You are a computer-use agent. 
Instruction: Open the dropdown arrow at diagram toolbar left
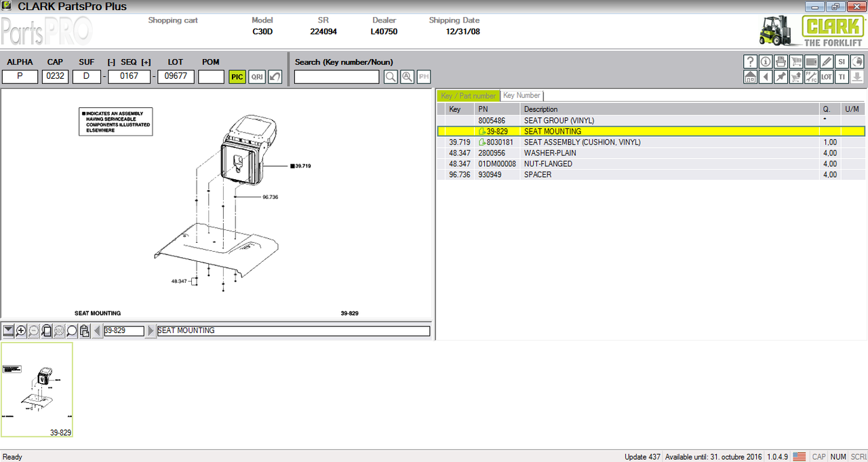pos(9,331)
